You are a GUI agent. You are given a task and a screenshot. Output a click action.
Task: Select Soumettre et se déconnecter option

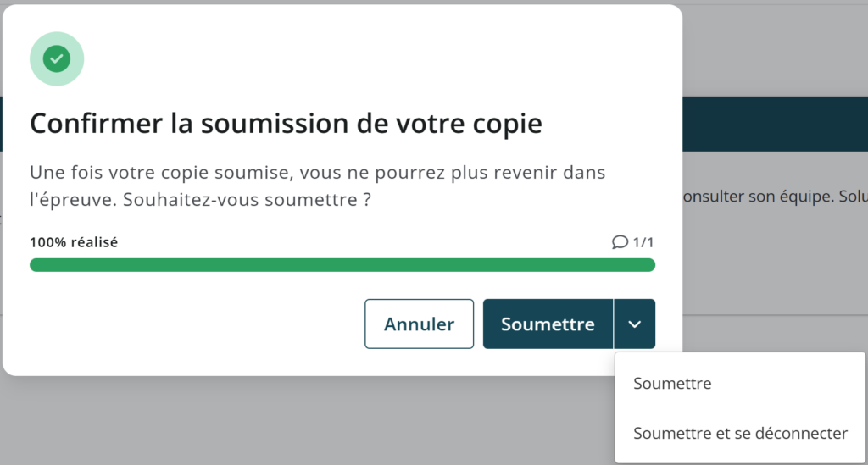click(740, 434)
